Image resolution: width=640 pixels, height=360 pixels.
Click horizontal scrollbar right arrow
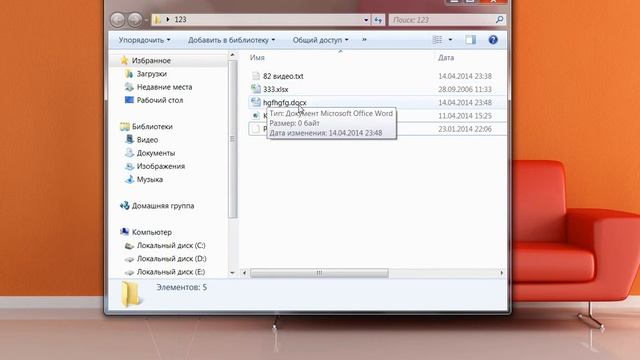tap(501, 273)
